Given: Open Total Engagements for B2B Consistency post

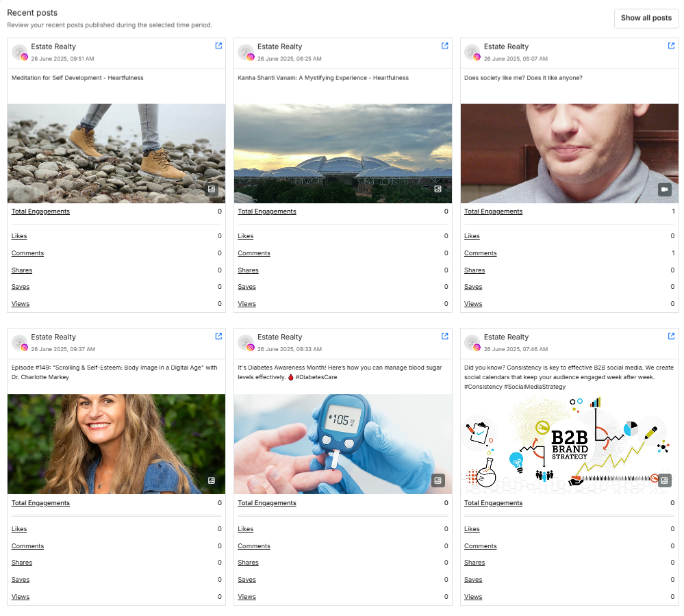Looking at the screenshot, I should [x=494, y=503].
